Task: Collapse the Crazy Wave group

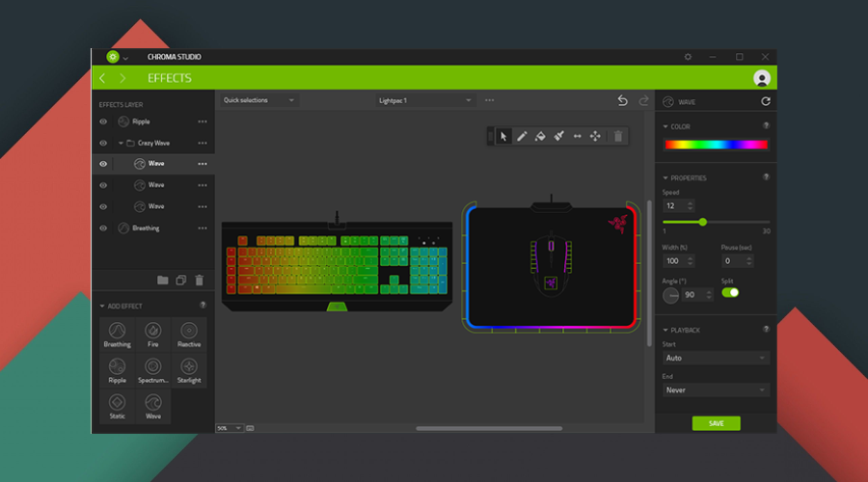Action: 121,143
